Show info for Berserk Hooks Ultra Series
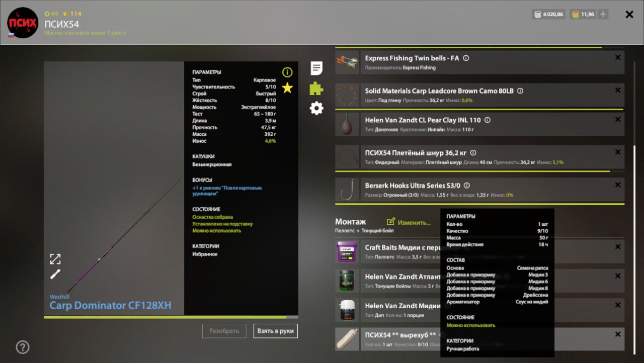Screen dimensions: 644x363 pos(466,186)
